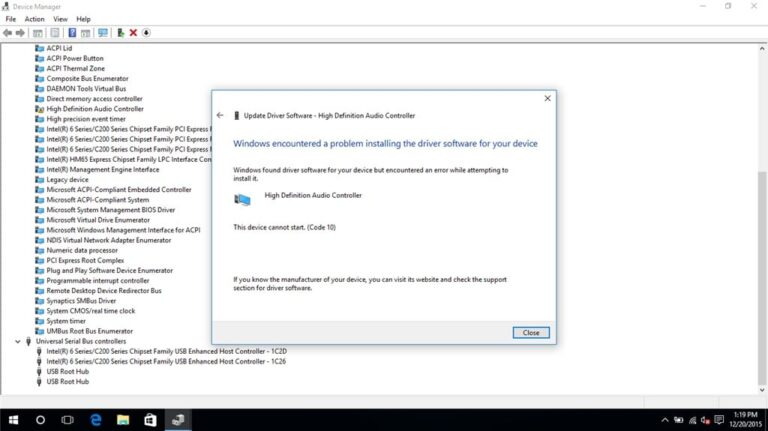Collapse the Universal Serial Bus controllers node

pyautogui.click(x=18, y=341)
